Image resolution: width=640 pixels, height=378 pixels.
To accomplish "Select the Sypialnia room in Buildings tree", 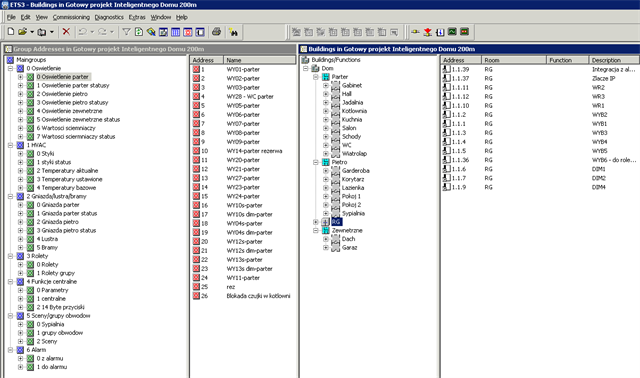I will (353, 213).
